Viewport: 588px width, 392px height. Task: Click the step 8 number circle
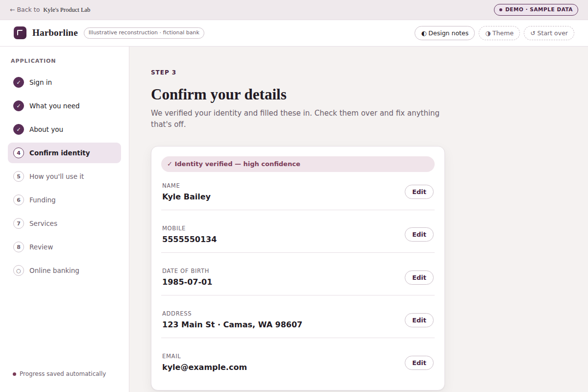tap(19, 247)
